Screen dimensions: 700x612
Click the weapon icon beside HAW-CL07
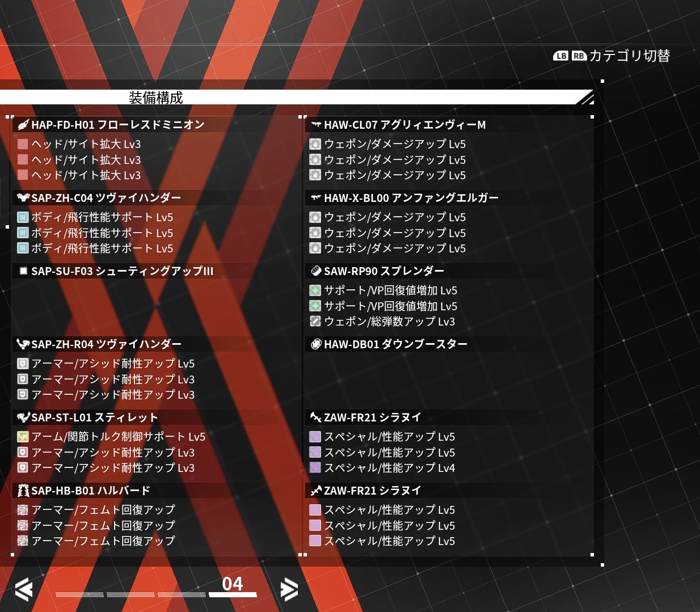click(316, 125)
